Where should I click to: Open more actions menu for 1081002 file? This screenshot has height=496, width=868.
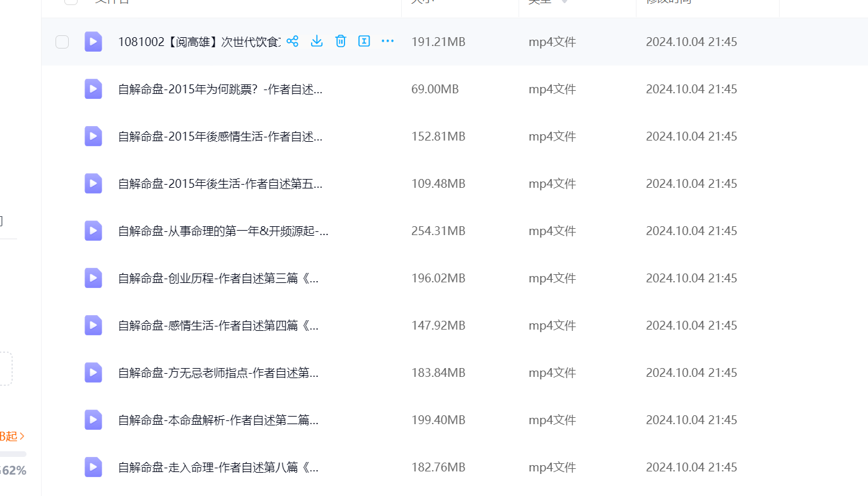point(387,42)
